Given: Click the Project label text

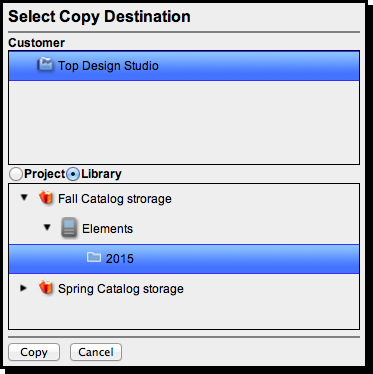Looking at the screenshot, I should 45,174.
